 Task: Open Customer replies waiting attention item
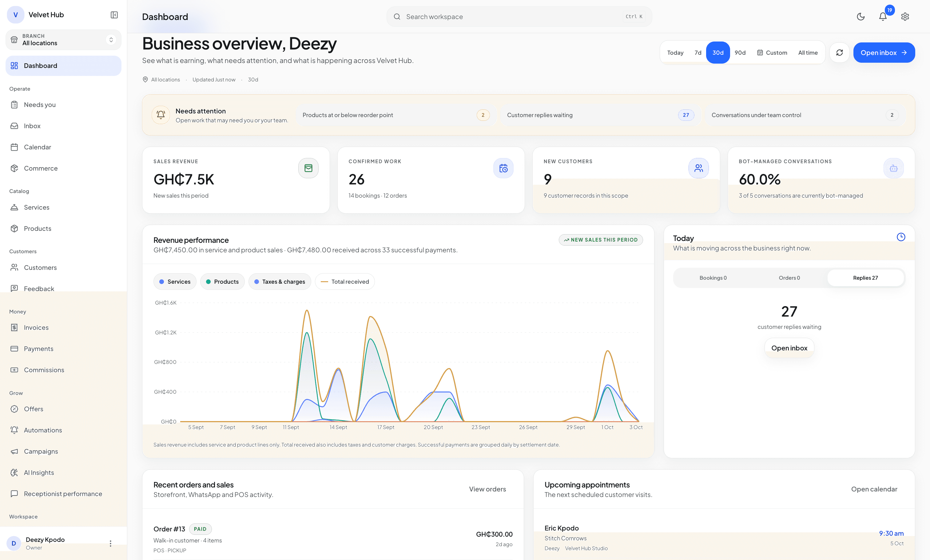[601, 115]
